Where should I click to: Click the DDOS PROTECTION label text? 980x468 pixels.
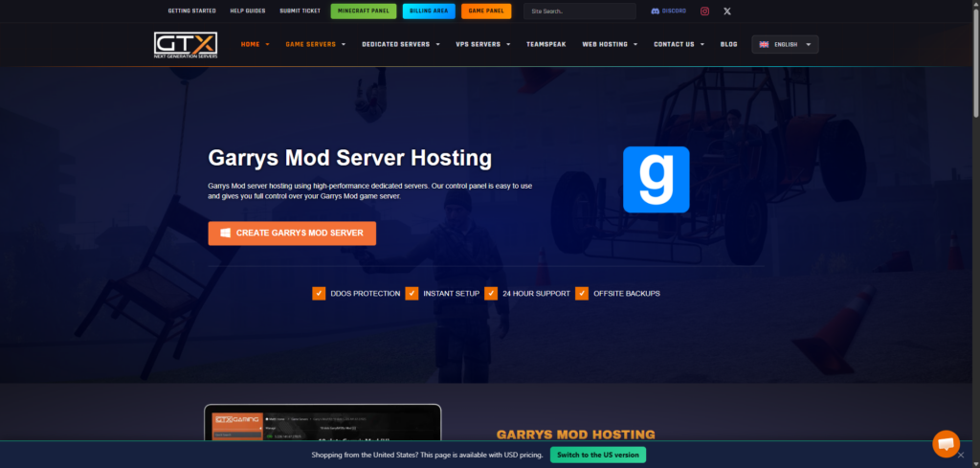[365, 294]
